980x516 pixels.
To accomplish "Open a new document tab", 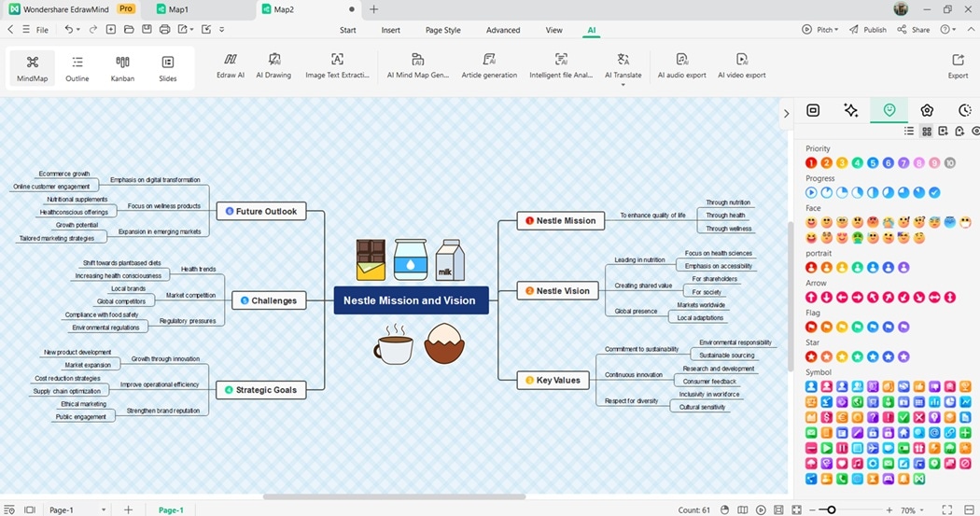I will [373, 9].
